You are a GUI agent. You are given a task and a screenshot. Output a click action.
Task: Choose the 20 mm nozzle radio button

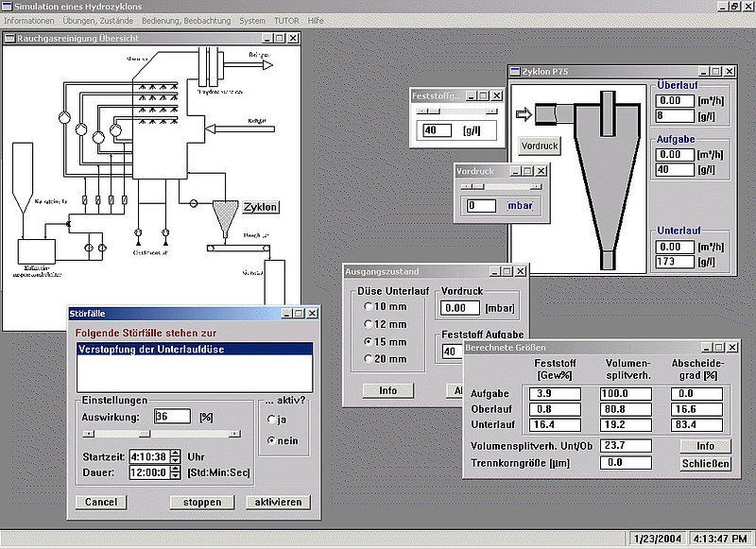coord(369,359)
